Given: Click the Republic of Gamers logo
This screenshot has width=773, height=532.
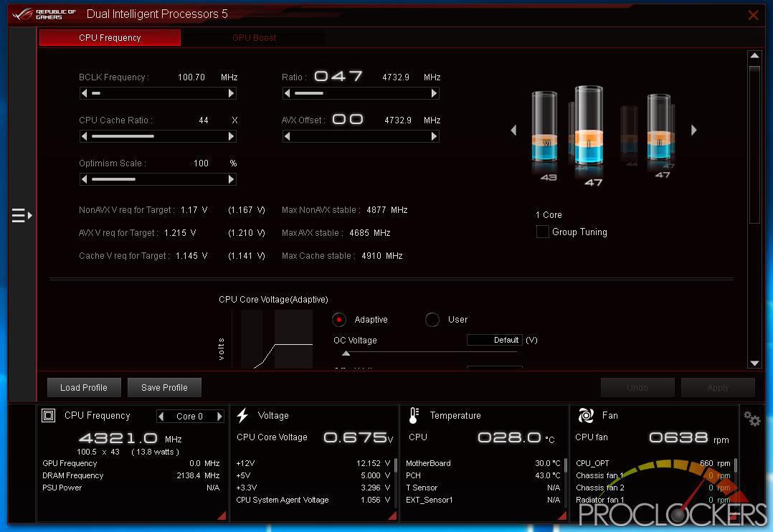Looking at the screenshot, I should [44, 14].
